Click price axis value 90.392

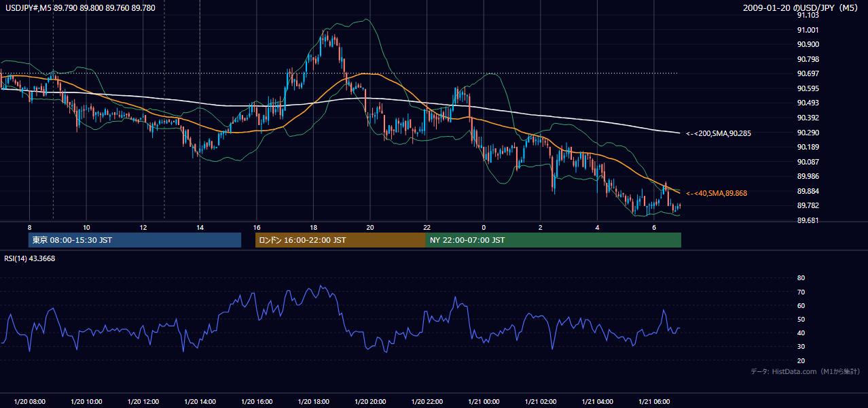(x=808, y=118)
